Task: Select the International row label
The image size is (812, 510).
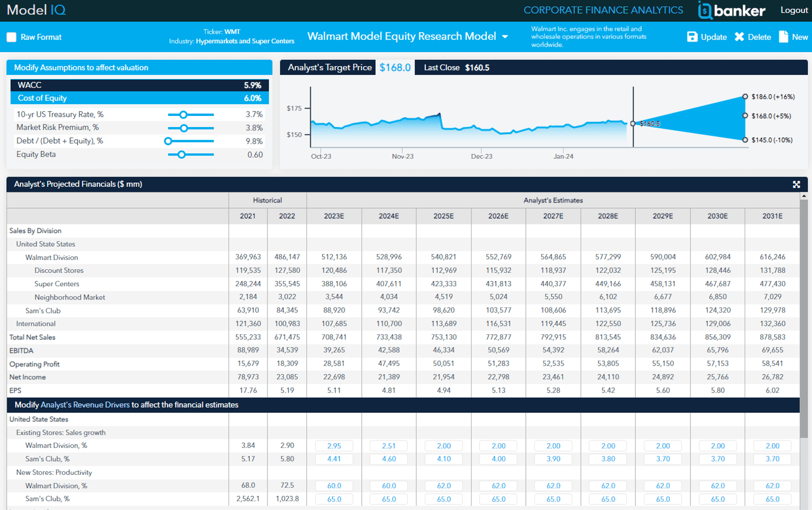Action: coord(35,324)
